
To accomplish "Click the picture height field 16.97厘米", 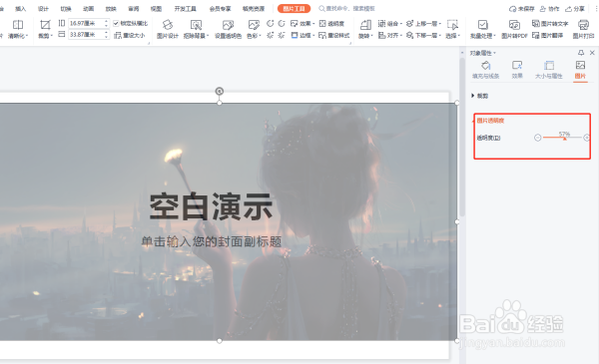I will click(86, 23).
